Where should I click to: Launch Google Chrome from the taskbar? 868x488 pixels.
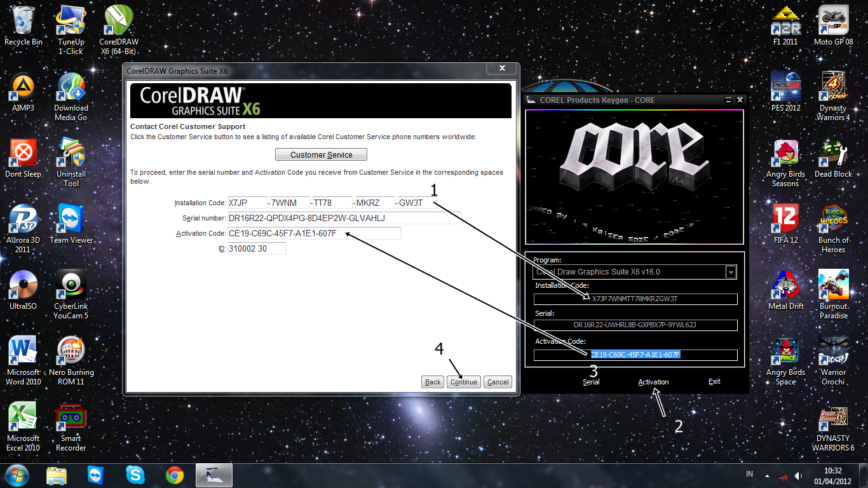175,475
